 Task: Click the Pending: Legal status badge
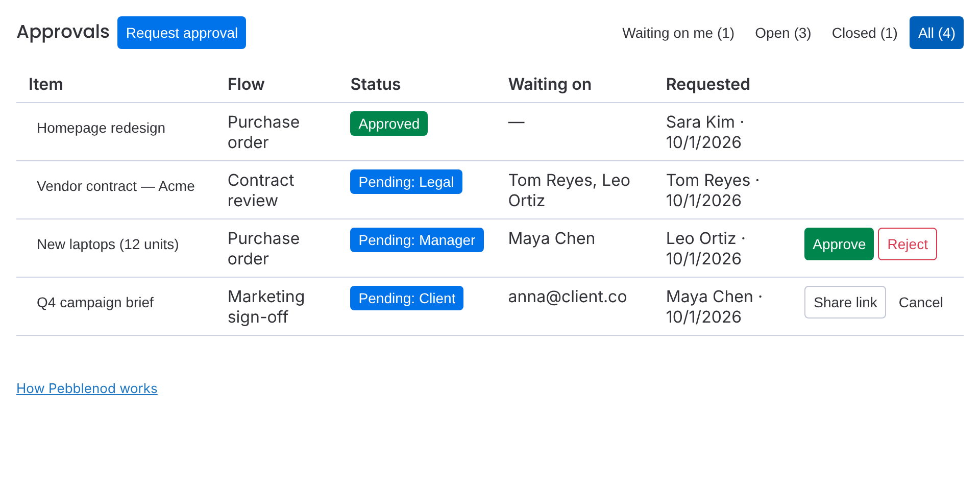tap(406, 182)
